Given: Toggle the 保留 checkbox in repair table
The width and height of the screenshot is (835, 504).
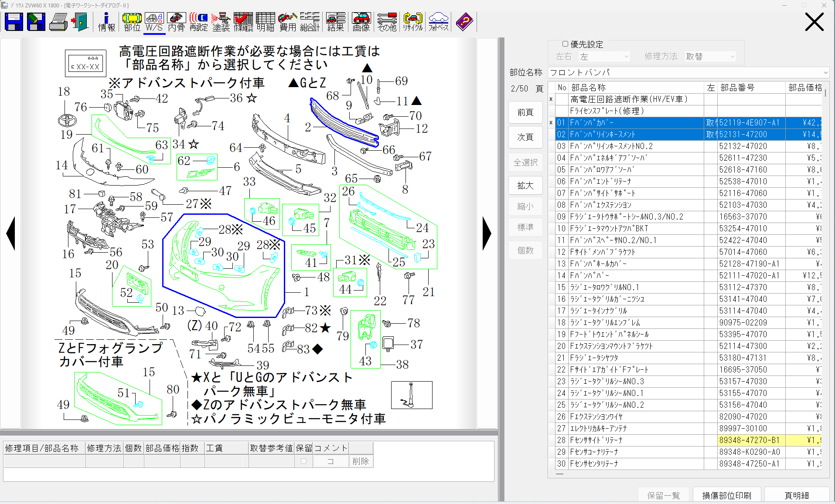Looking at the screenshot, I should (303, 461).
